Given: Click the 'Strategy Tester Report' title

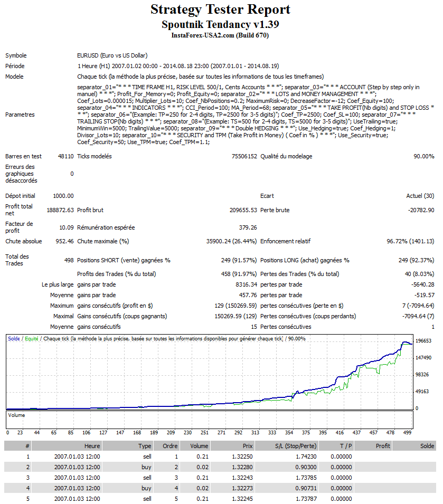Looking at the screenshot, I should click(x=220, y=9).
